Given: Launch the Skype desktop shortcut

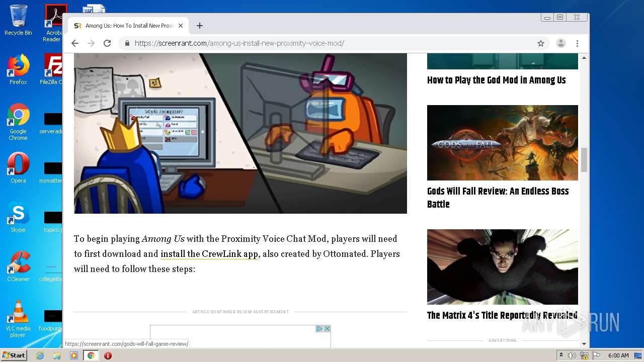Looking at the screenshot, I should (x=18, y=217).
